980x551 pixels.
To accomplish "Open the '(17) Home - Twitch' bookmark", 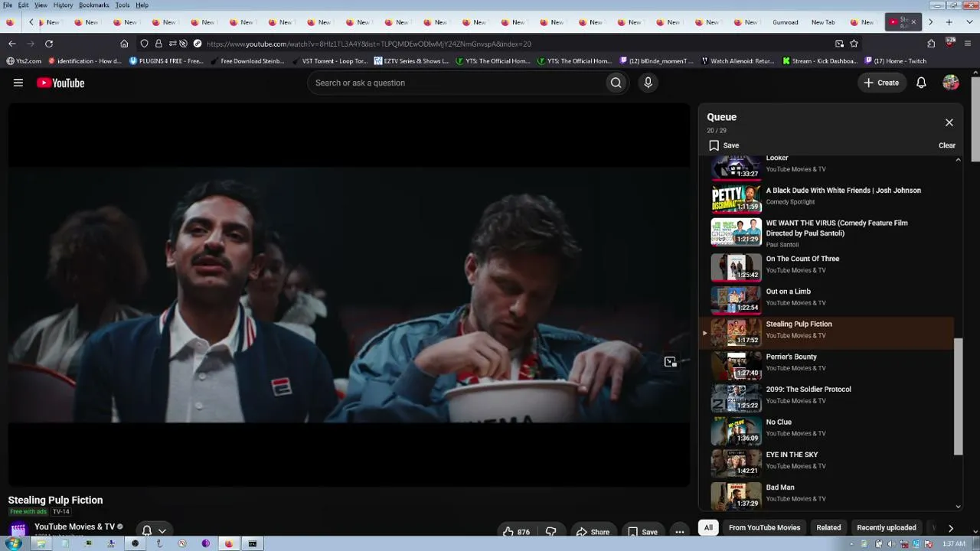I will pyautogui.click(x=895, y=61).
